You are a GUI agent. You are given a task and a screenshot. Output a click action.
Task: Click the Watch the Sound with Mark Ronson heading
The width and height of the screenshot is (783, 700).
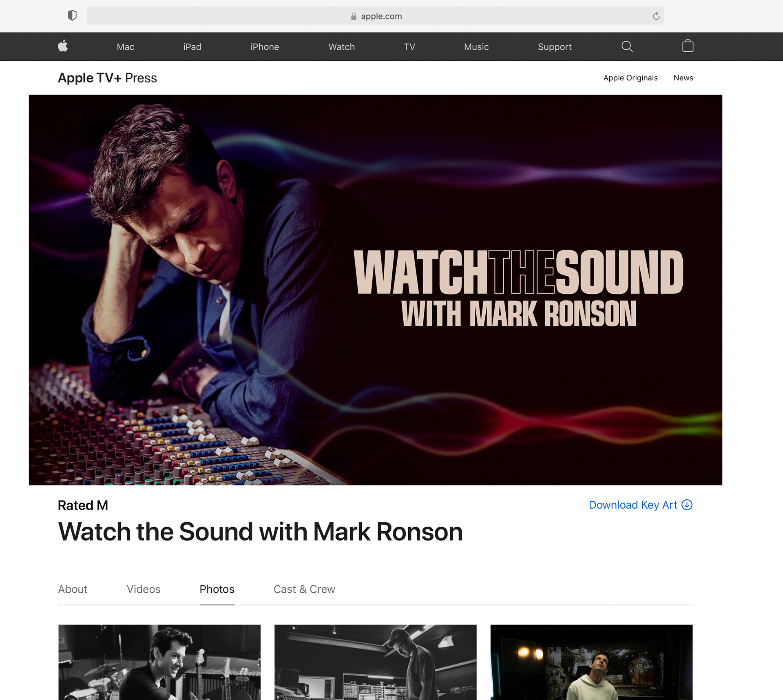click(260, 532)
